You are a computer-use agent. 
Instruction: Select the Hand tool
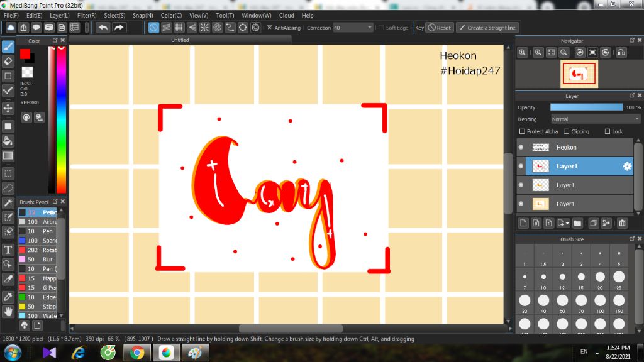coord(8,312)
